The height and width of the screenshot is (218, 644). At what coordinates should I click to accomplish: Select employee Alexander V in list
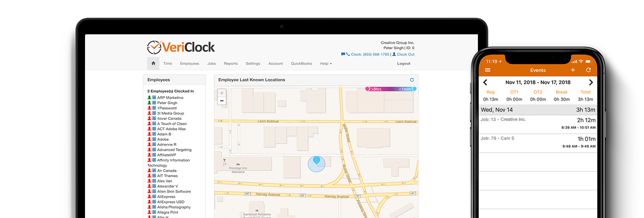[x=167, y=186]
